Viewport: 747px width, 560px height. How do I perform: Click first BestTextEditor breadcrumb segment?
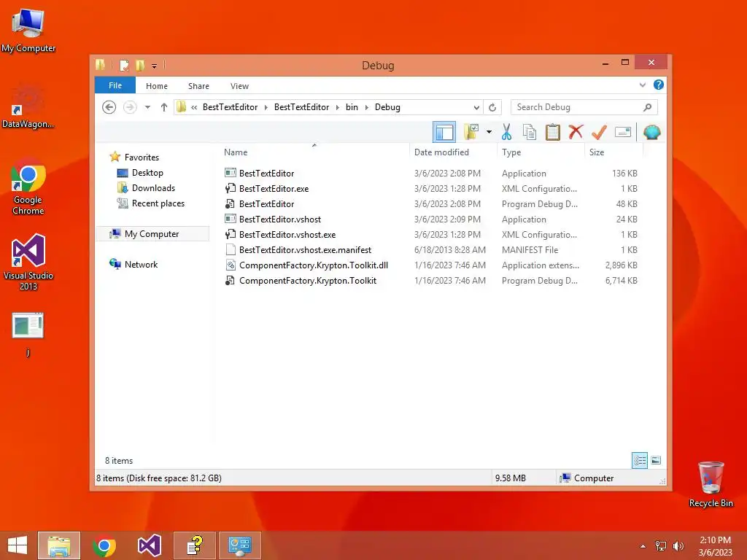(x=230, y=107)
